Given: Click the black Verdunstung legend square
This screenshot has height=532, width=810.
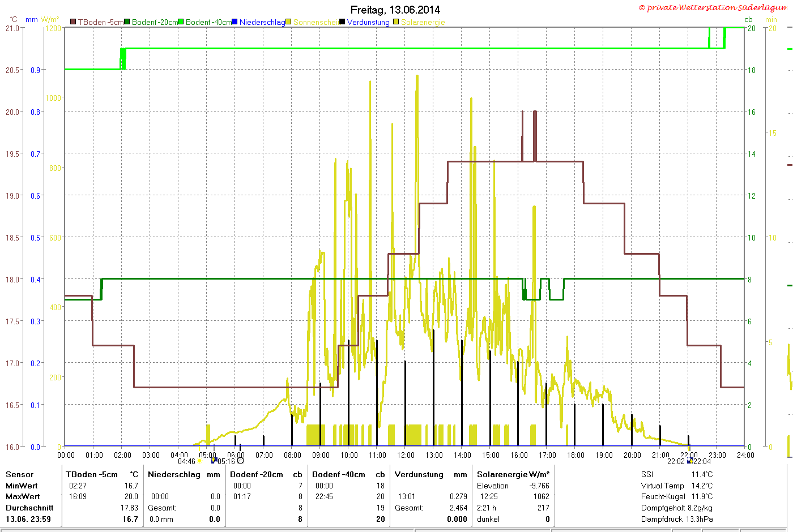Looking at the screenshot, I should click(x=342, y=22).
